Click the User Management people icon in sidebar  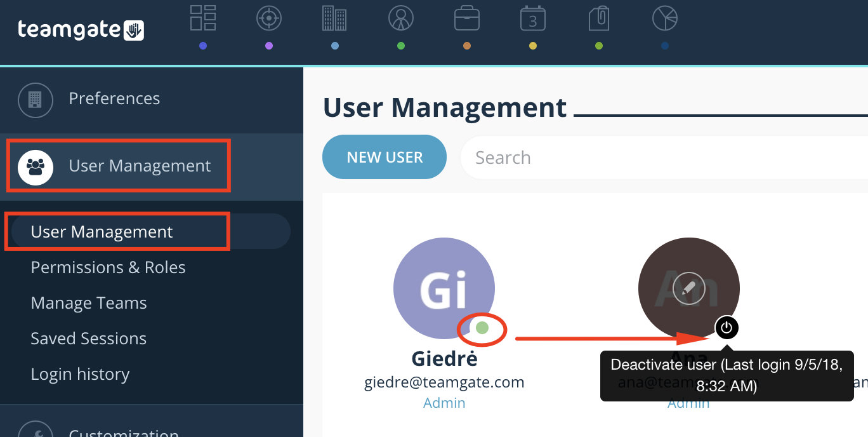tap(36, 166)
